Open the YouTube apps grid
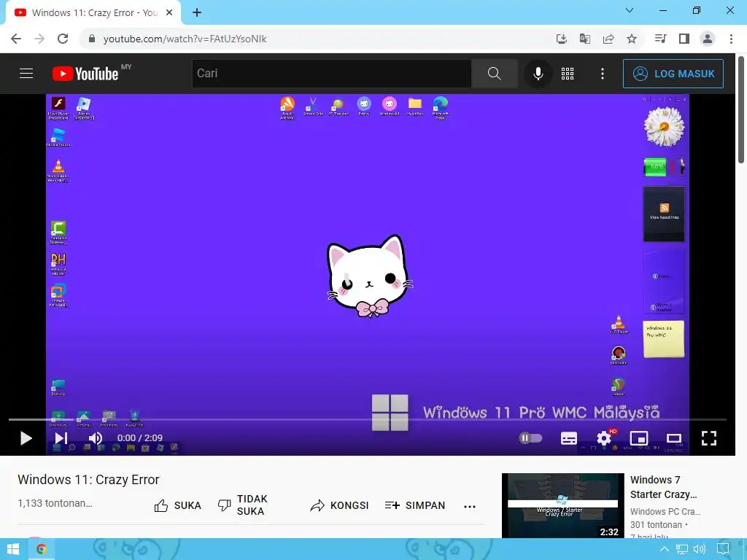The height and width of the screenshot is (560, 747). pyautogui.click(x=568, y=74)
